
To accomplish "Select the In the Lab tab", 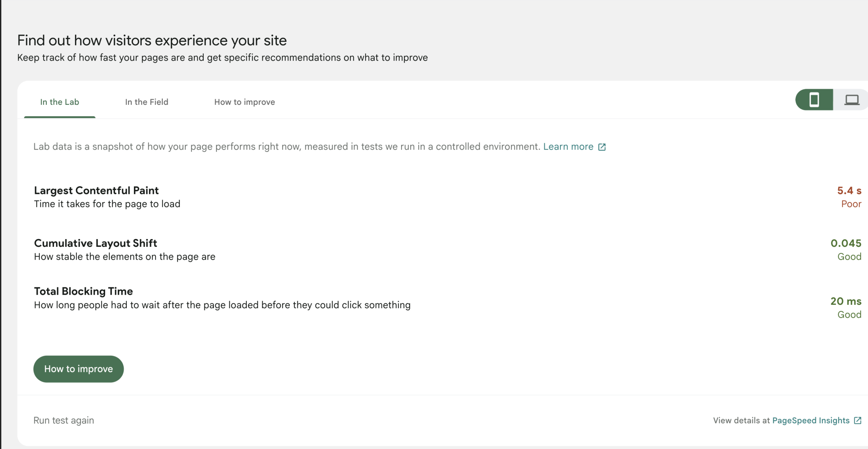I will point(59,102).
